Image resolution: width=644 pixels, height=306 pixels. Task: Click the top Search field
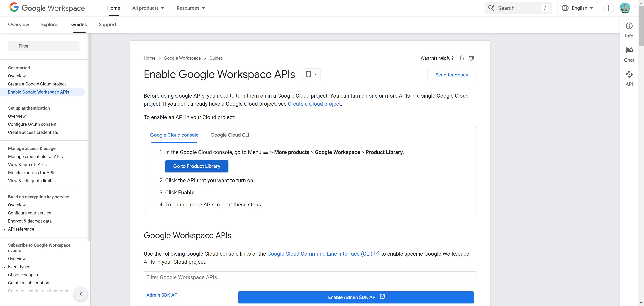pos(518,8)
